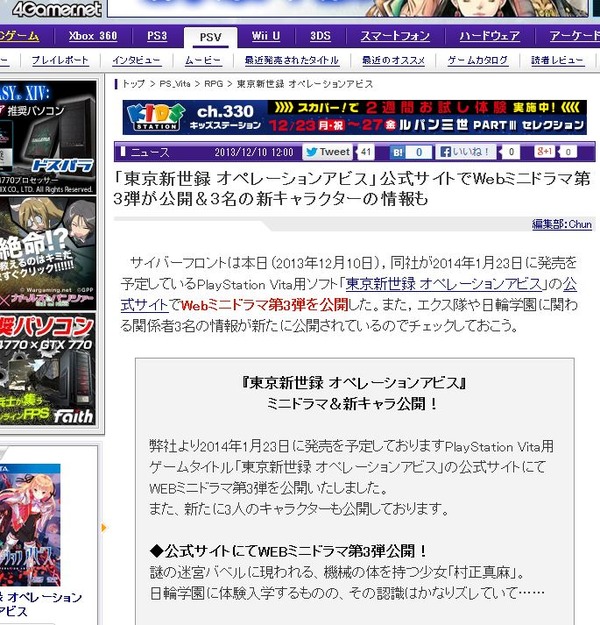
Task: Open the Kids Station ch.330 banner ad
Action: point(355,117)
